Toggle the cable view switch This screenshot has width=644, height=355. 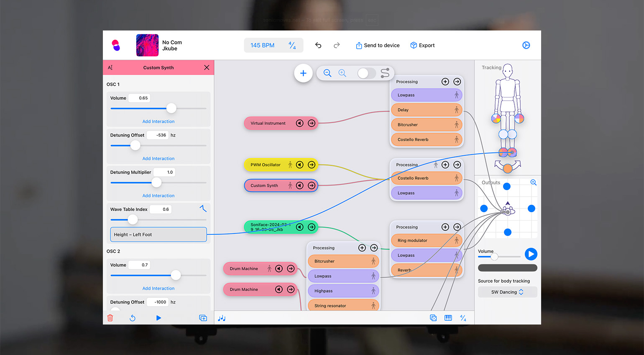point(366,73)
